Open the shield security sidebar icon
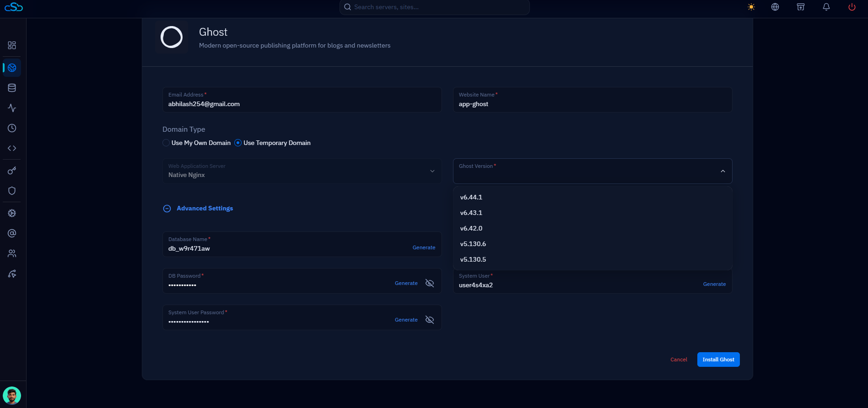Screen dimensions: 868x408 point(12,191)
